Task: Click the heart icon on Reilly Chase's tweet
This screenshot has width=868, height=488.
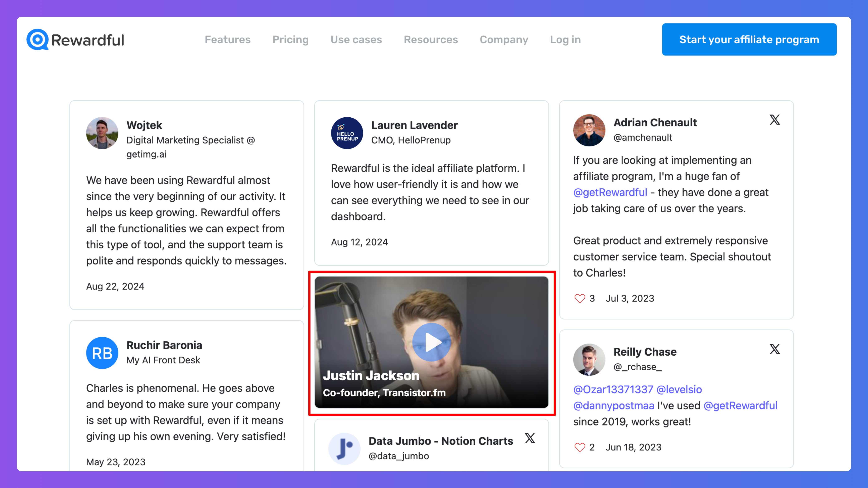Action: point(580,447)
